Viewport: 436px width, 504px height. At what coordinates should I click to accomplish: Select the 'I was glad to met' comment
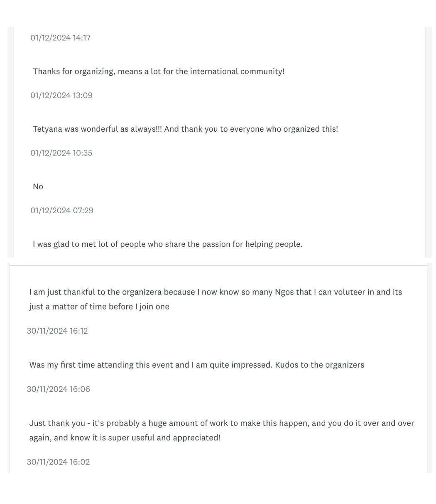click(167, 244)
